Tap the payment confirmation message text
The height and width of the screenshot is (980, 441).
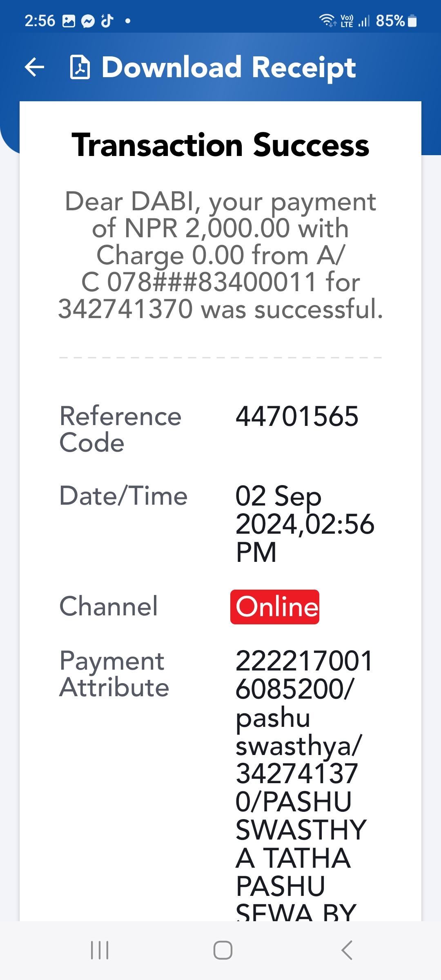[220, 255]
